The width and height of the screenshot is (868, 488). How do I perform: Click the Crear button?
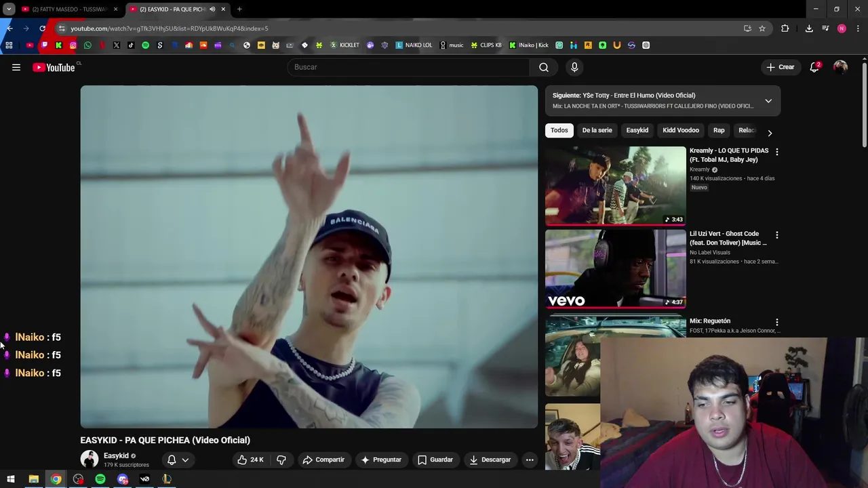pos(780,67)
